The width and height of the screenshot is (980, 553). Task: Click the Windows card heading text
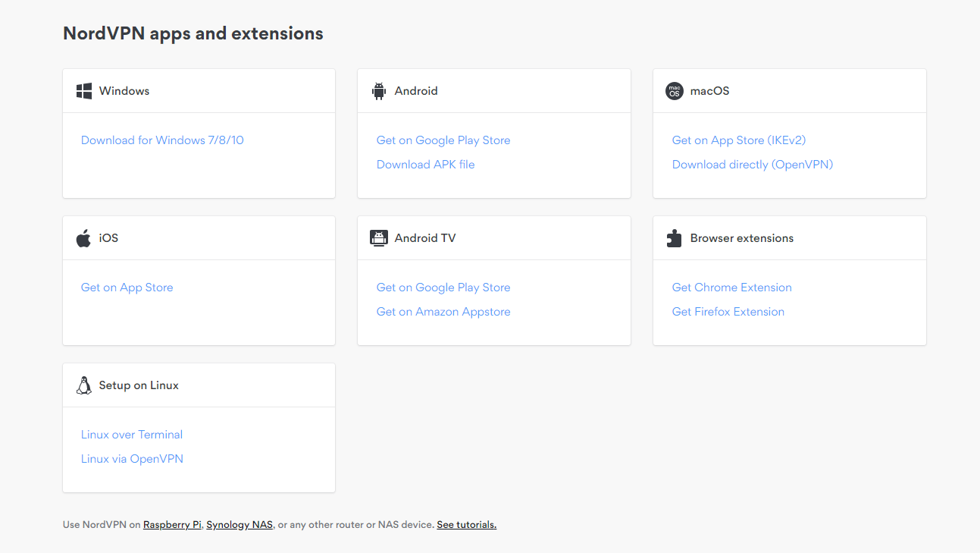click(x=124, y=91)
